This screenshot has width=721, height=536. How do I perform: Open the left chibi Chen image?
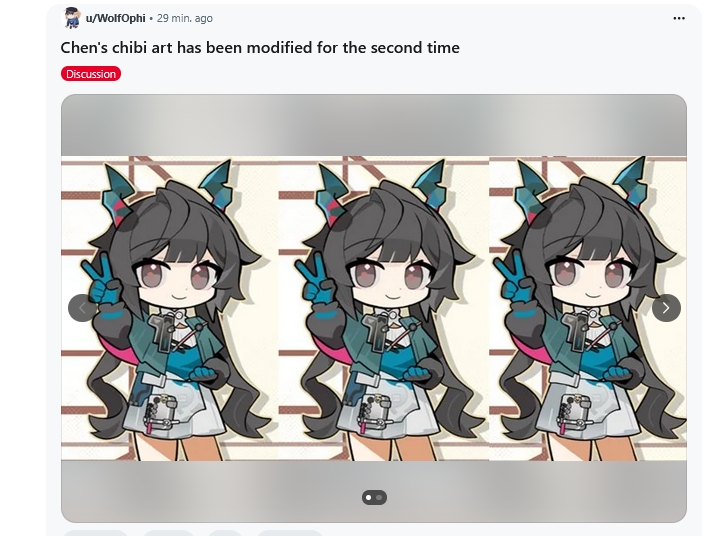coord(170,308)
